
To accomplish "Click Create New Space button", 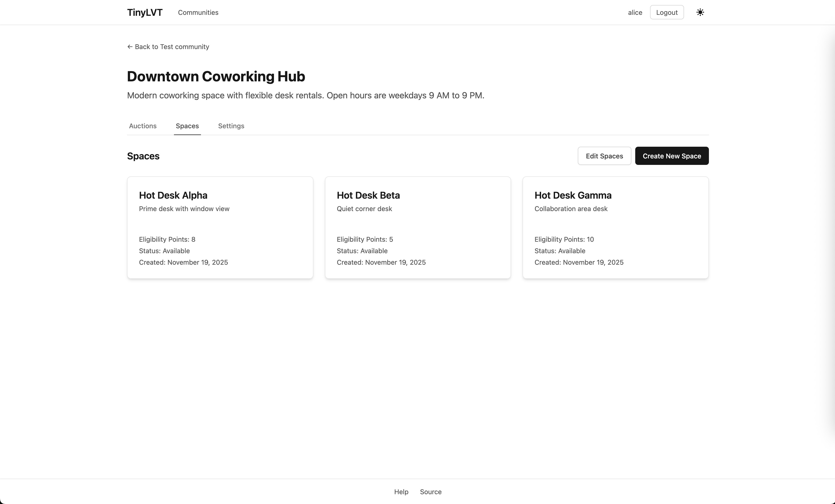I will [x=671, y=156].
